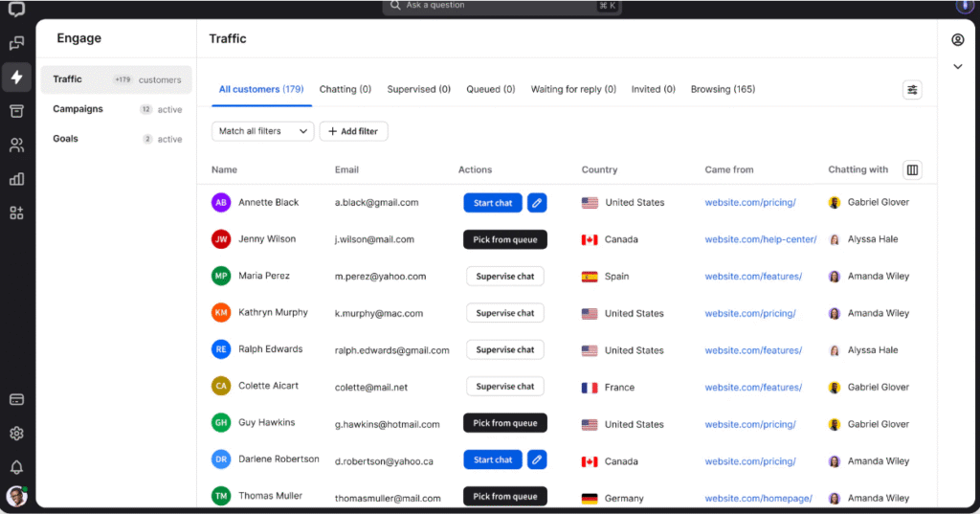Open the Chats icon in left sidebar
Image resolution: width=980 pixels, height=514 pixels.
(x=16, y=43)
